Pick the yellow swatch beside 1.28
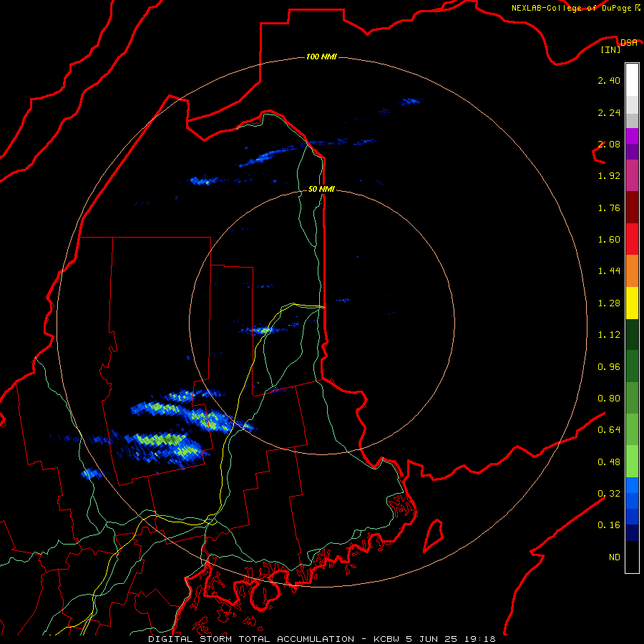Image resolution: width=644 pixels, height=644 pixels. point(632,303)
